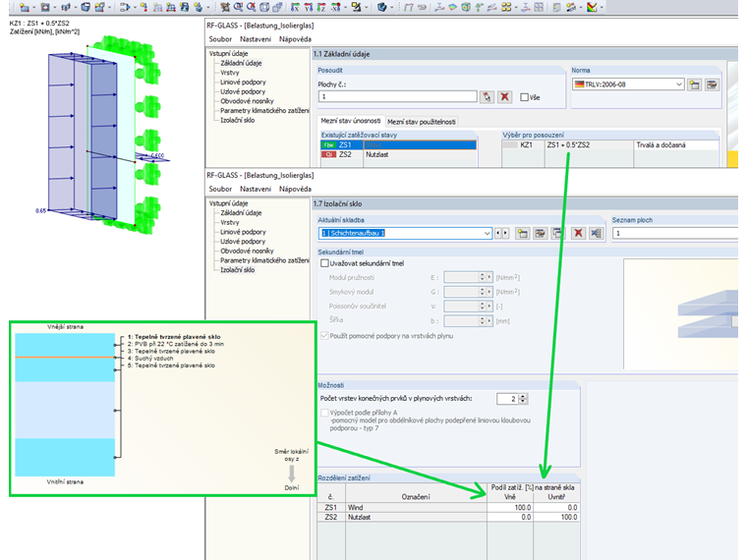The height and width of the screenshot is (560, 747).
Task: Delete current composition with red X icon
Action: [x=578, y=234]
